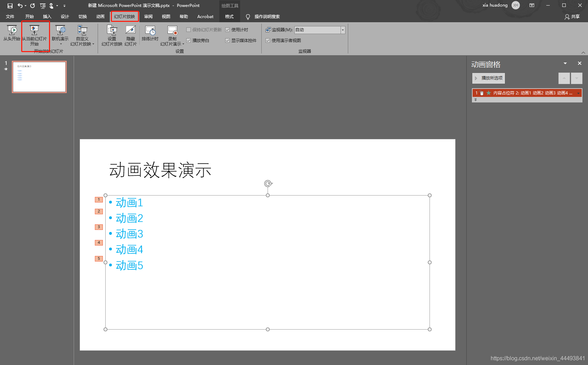The width and height of the screenshot is (588, 365).
Task: Click the bullet text 动画1
Action: pyautogui.click(x=129, y=203)
